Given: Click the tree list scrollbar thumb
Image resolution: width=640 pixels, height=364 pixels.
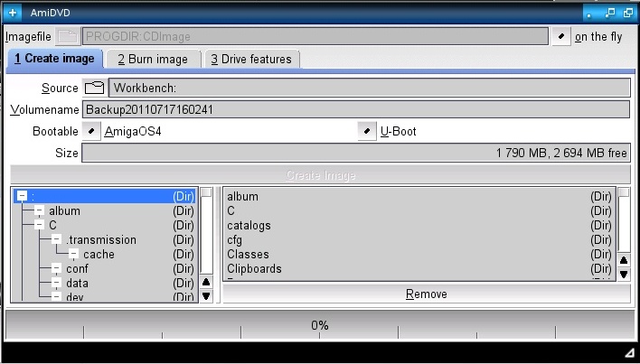Looking at the screenshot, I should pos(206,192).
